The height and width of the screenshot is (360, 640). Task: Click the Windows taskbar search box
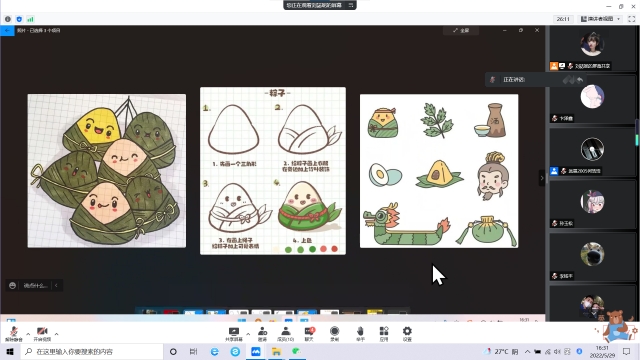92,351
